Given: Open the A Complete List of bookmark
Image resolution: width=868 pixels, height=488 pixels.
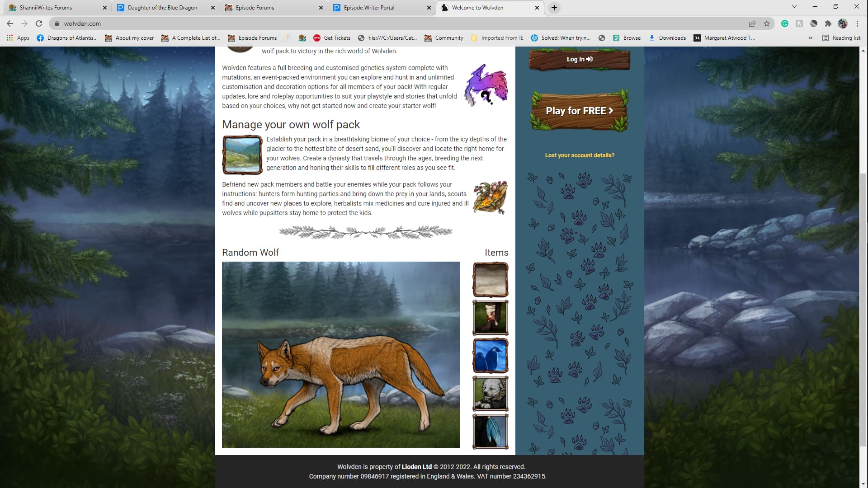Looking at the screenshot, I should 191,38.
